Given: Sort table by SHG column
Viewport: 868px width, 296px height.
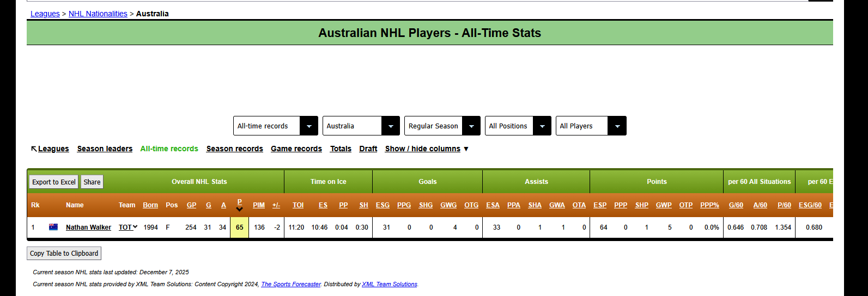Looking at the screenshot, I should tap(426, 205).
